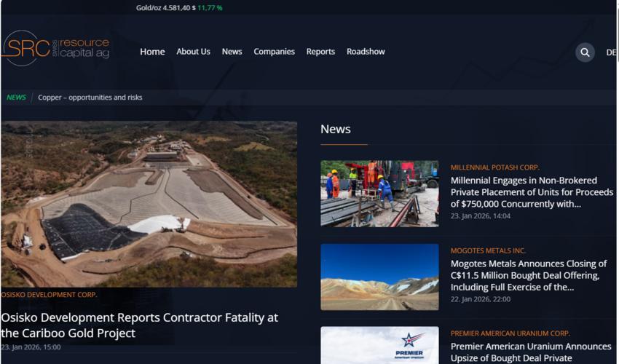The image size is (619, 364).
Task: Open the search magnifier icon
Action: (x=585, y=52)
